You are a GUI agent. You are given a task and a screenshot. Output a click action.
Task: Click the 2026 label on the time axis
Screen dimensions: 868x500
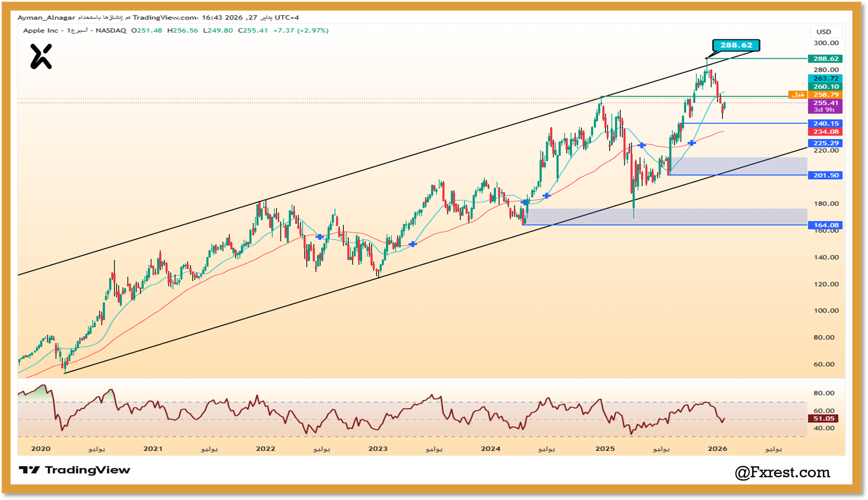[717, 448]
